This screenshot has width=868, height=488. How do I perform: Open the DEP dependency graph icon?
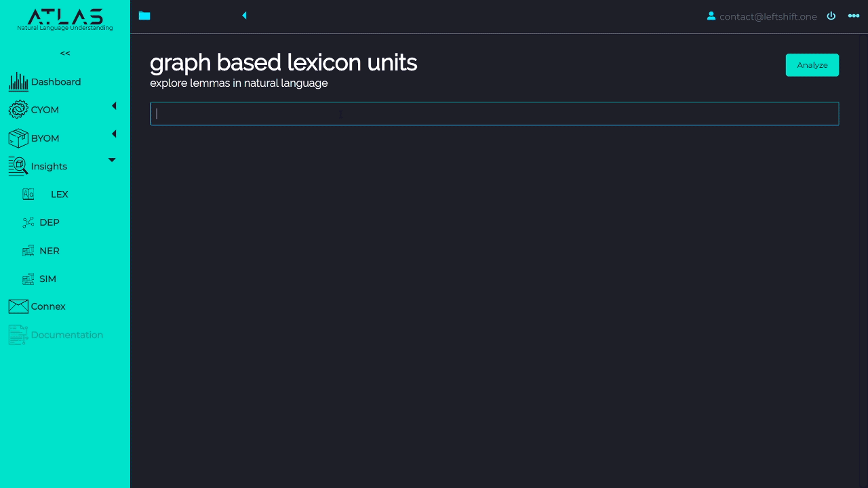point(28,222)
